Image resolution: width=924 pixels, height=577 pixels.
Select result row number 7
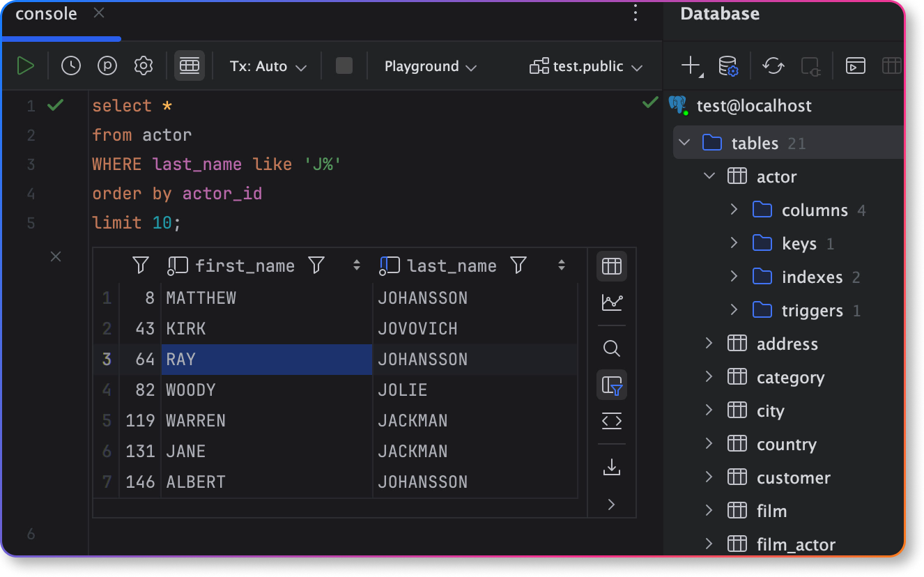[x=107, y=482]
